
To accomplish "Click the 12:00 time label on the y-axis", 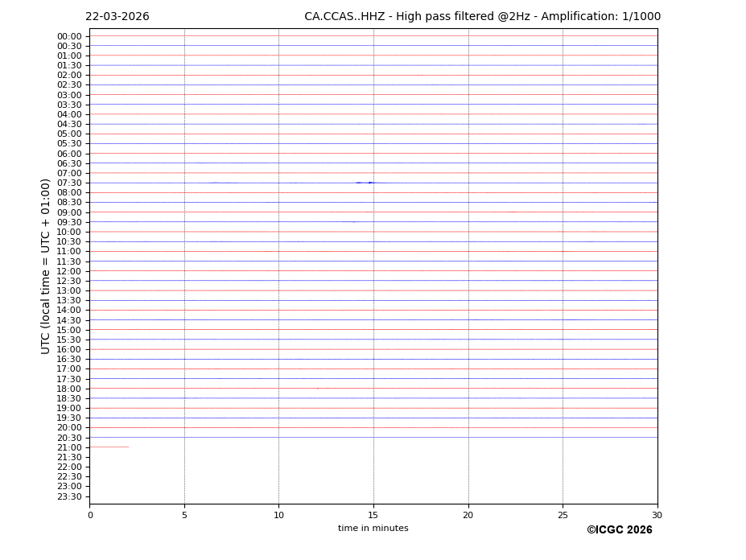I will point(69,271).
